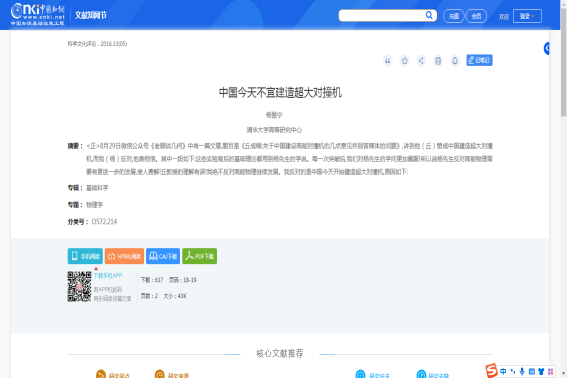This screenshot has height=378, width=567.
Task: Click the quote citation icon
Action: (388, 60)
